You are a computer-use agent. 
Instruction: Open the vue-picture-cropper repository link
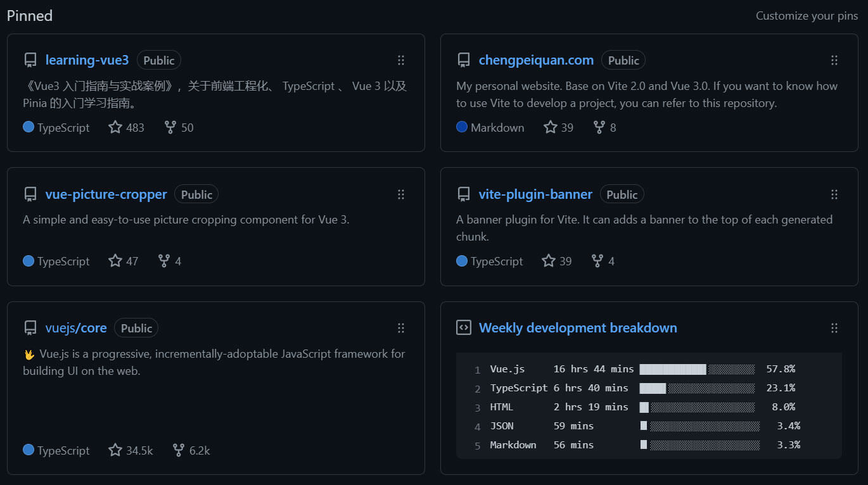pyautogui.click(x=106, y=194)
